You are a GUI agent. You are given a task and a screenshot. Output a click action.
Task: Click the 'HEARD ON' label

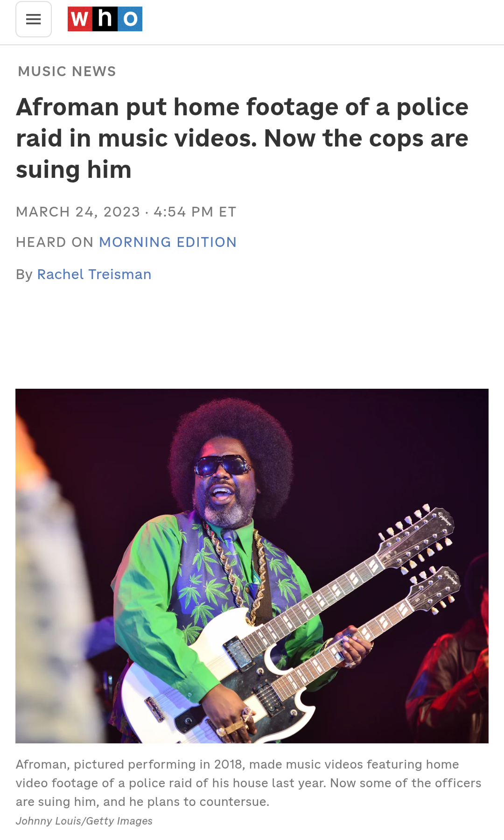click(55, 242)
